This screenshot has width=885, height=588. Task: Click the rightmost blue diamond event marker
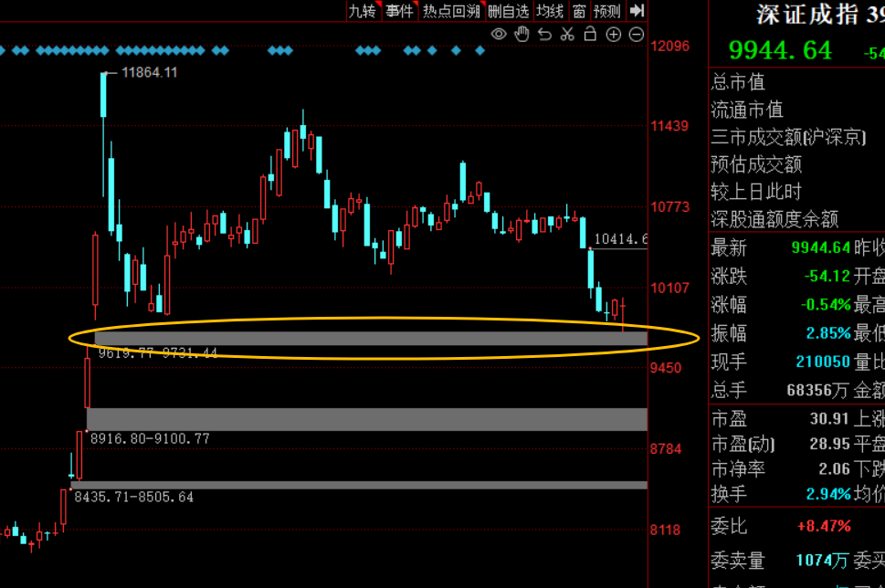[x=480, y=50]
